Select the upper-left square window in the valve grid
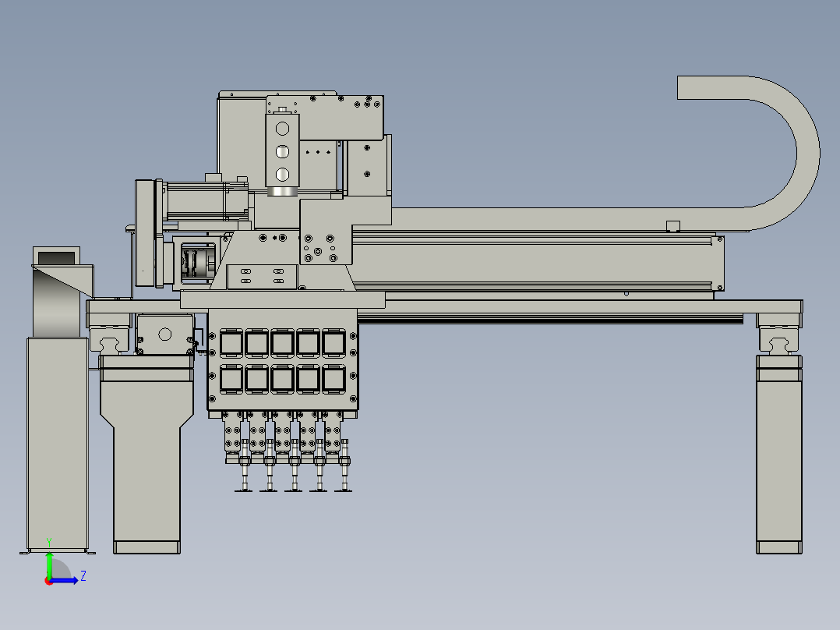 coord(231,342)
